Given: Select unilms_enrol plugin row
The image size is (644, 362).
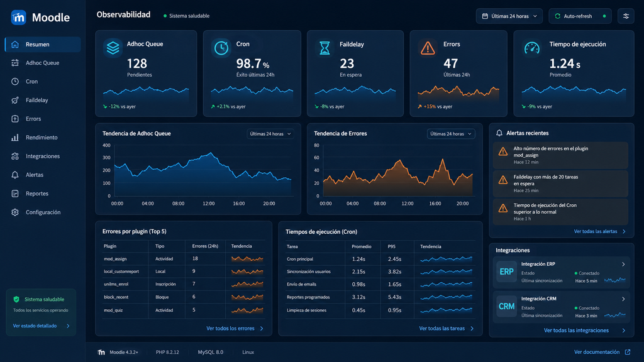Looking at the screenshot, I should pyautogui.click(x=184, y=284).
